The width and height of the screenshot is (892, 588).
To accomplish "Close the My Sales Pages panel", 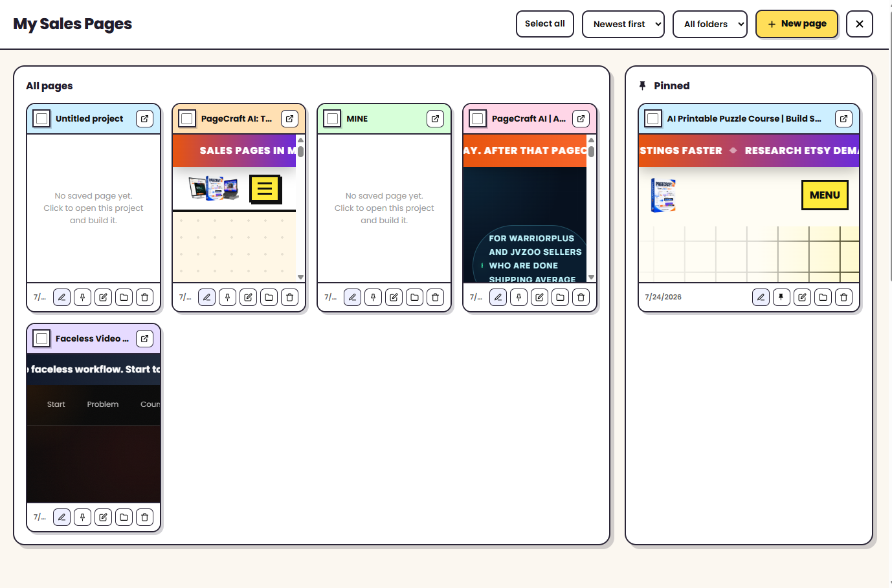I will [x=860, y=24].
